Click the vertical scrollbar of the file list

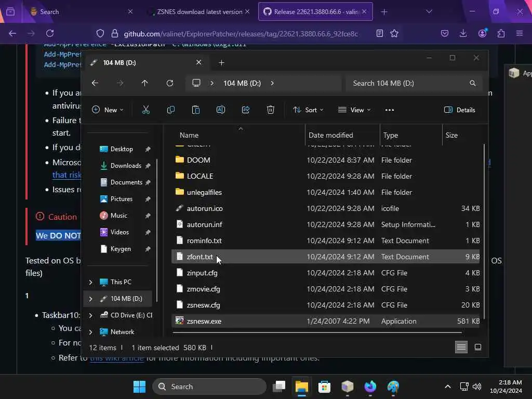pyautogui.click(x=484, y=231)
